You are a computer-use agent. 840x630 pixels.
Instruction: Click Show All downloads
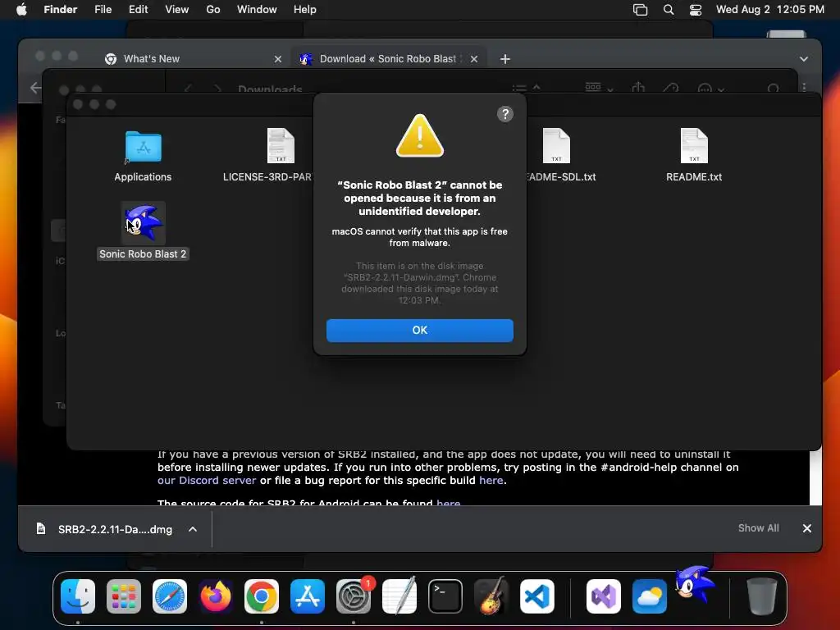point(758,528)
